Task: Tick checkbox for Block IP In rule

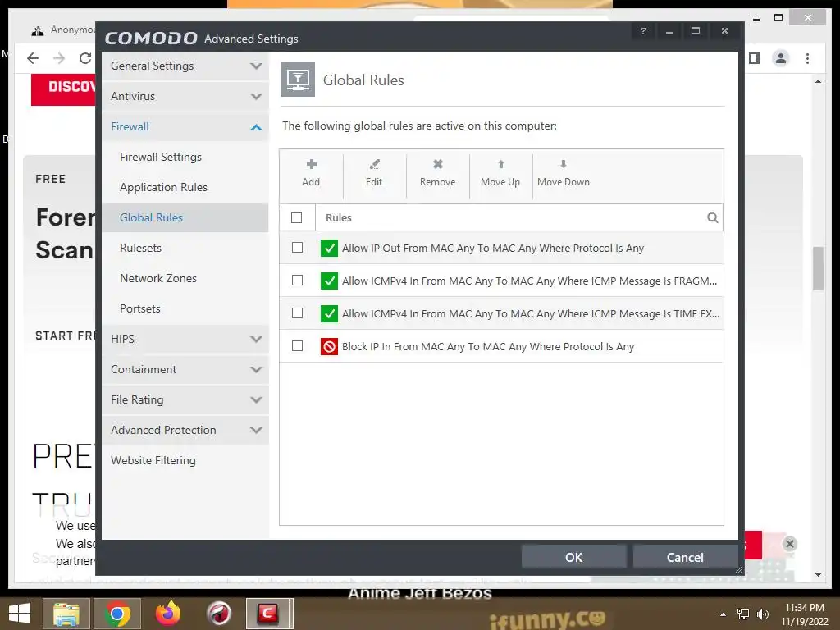Action: coord(297,346)
